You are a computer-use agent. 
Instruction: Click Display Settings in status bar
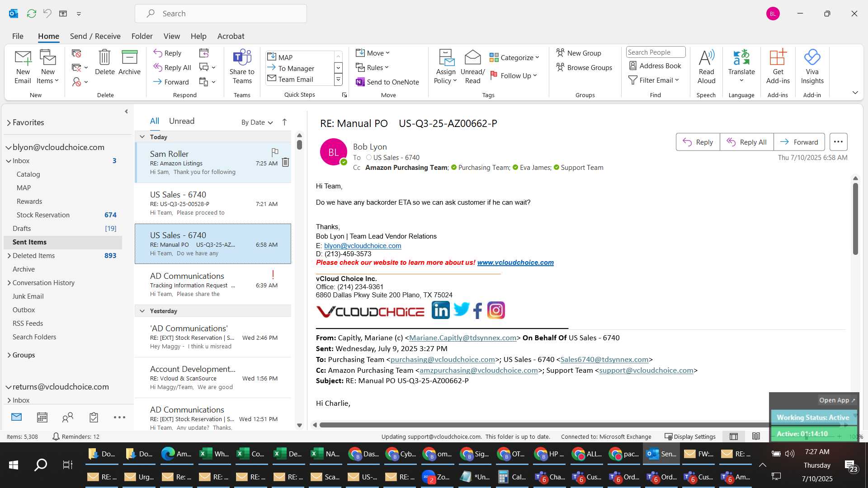point(690,436)
